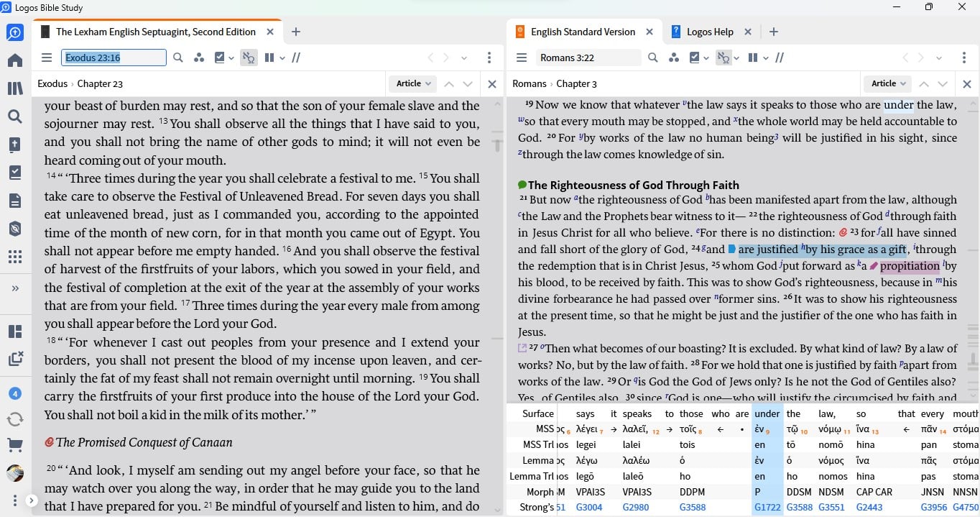Click the green note icon beside Righteousness heading
The width and height of the screenshot is (980, 517).
pyautogui.click(x=522, y=185)
